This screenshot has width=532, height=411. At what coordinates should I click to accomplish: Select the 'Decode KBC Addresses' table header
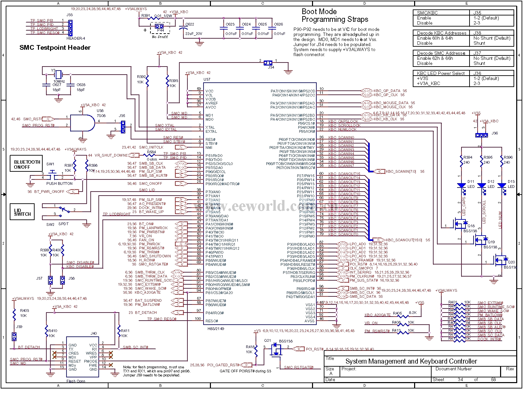coord(442,33)
